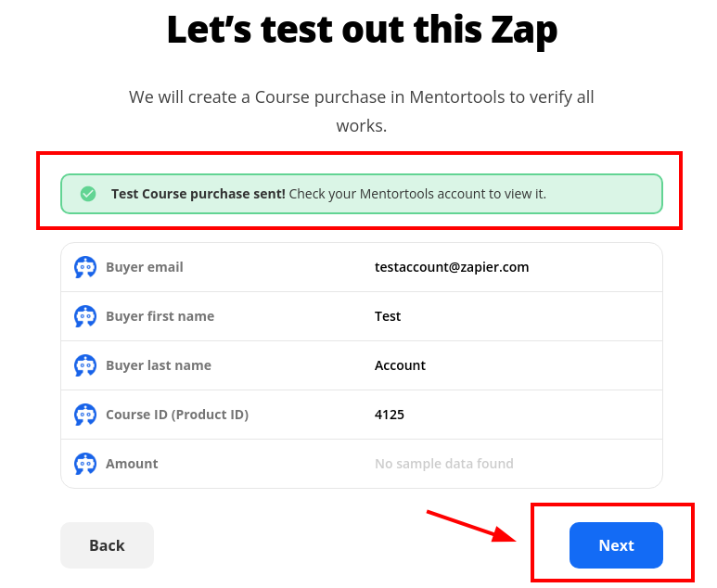Select the testaccount@zapier.com email value

point(452,267)
